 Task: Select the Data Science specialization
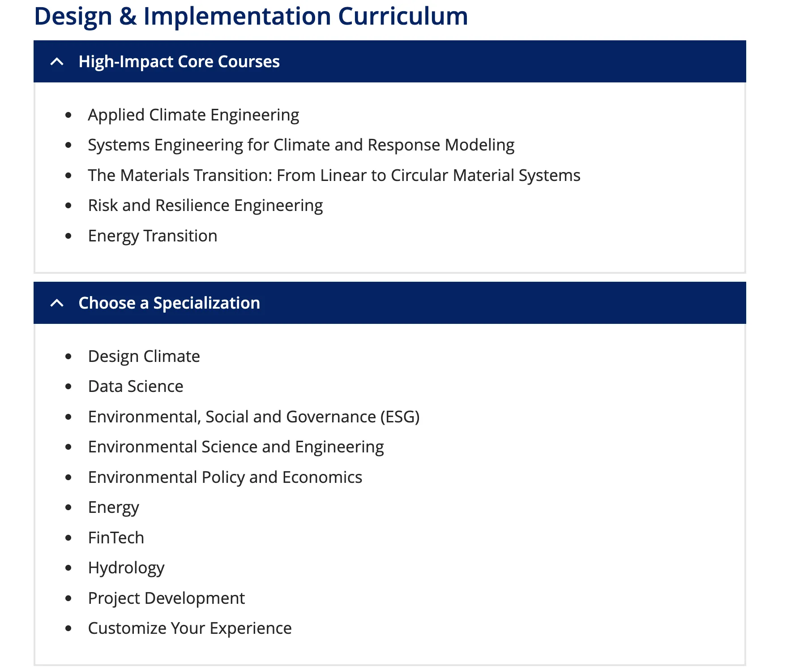tap(136, 387)
